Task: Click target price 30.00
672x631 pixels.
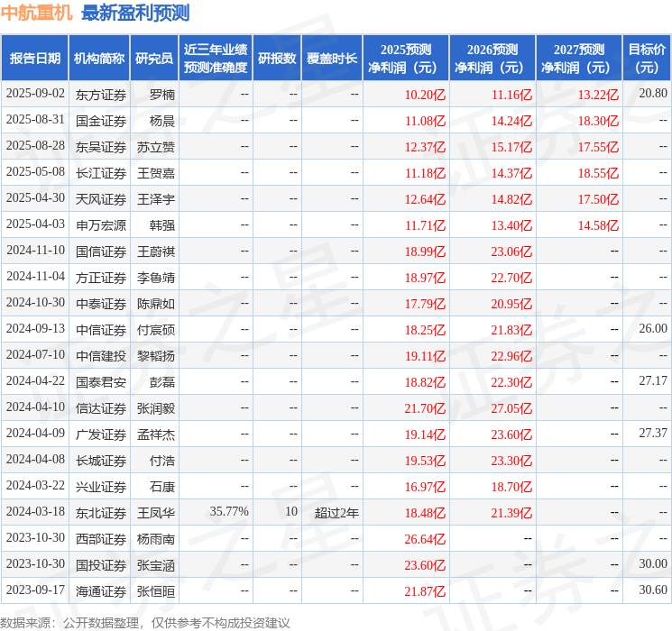Action: (653, 563)
